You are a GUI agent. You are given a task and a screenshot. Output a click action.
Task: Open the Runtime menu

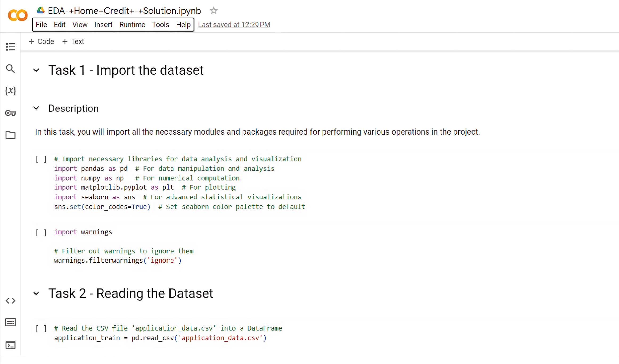pyautogui.click(x=132, y=24)
